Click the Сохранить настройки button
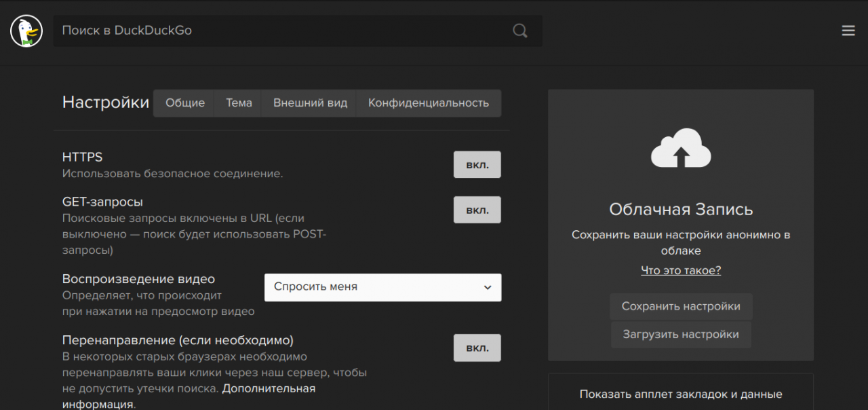Screen dimensions: 868x410 [681, 306]
